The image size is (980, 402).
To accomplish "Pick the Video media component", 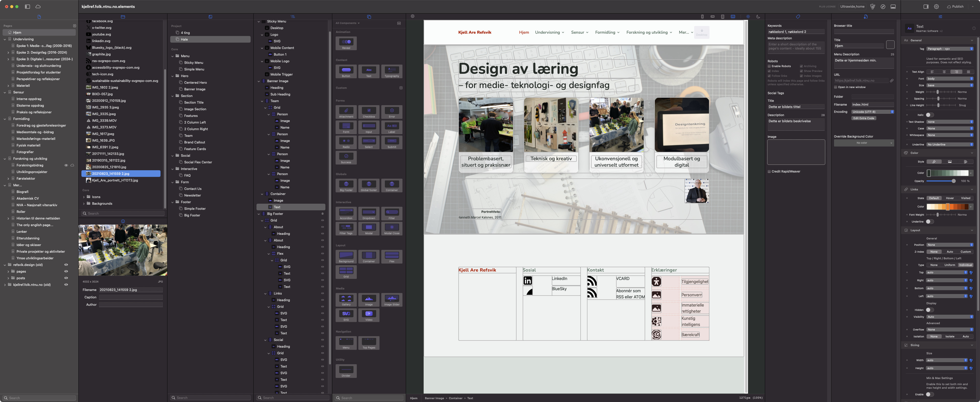I will pos(369,315).
